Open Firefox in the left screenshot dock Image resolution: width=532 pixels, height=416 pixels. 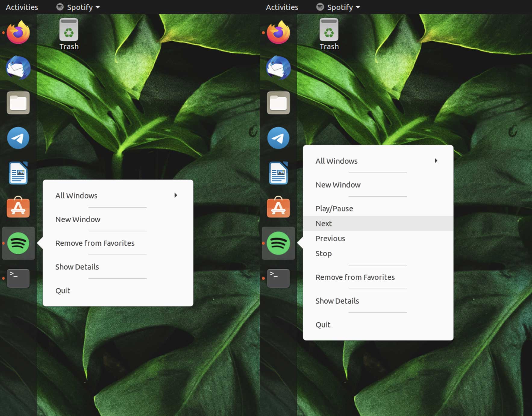point(18,33)
